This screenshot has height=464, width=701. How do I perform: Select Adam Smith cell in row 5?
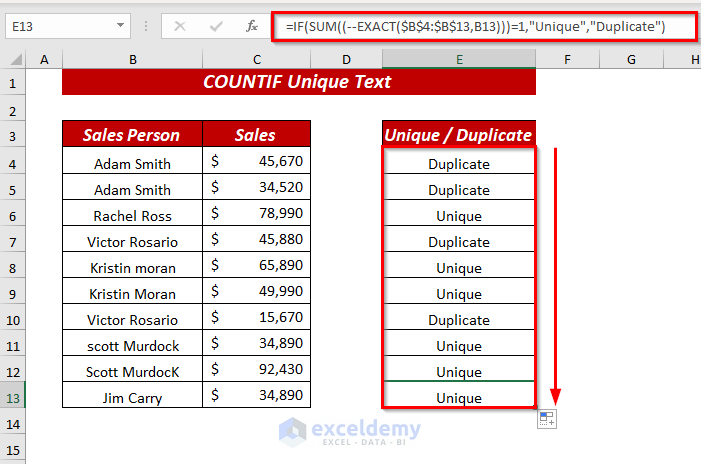pos(132,187)
